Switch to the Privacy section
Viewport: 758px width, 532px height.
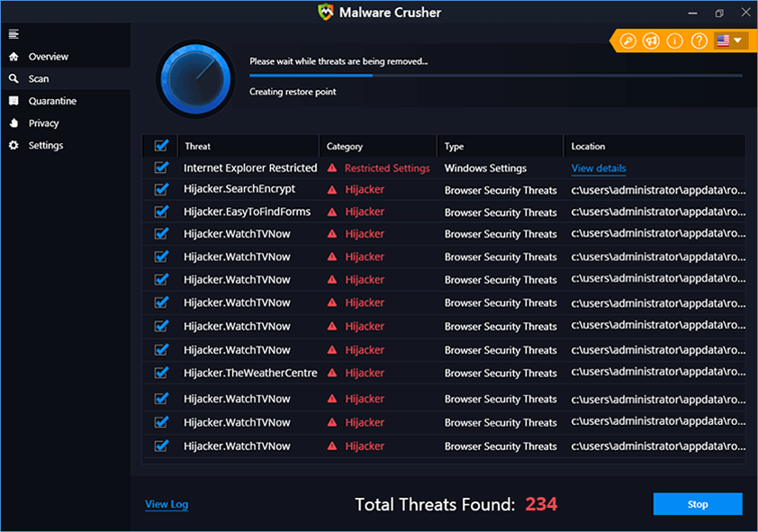(43, 123)
